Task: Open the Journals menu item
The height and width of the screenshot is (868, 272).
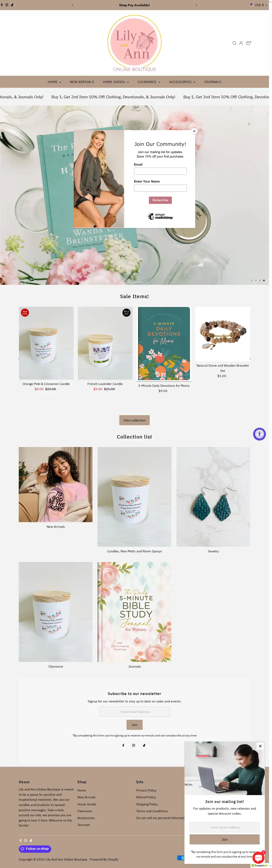Action: tap(212, 82)
